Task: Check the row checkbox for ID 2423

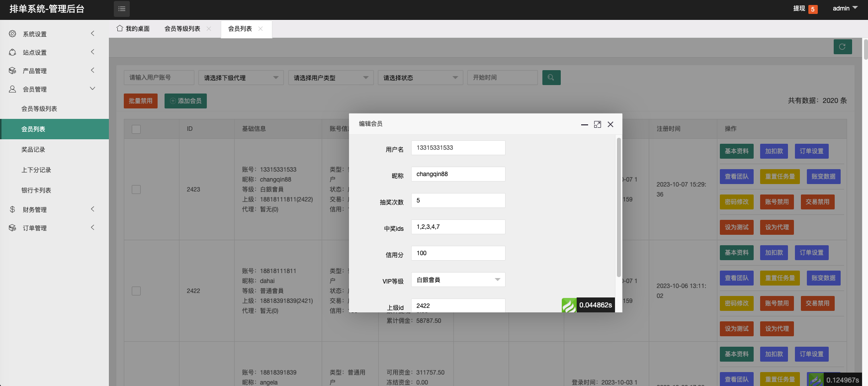Action: click(x=136, y=190)
